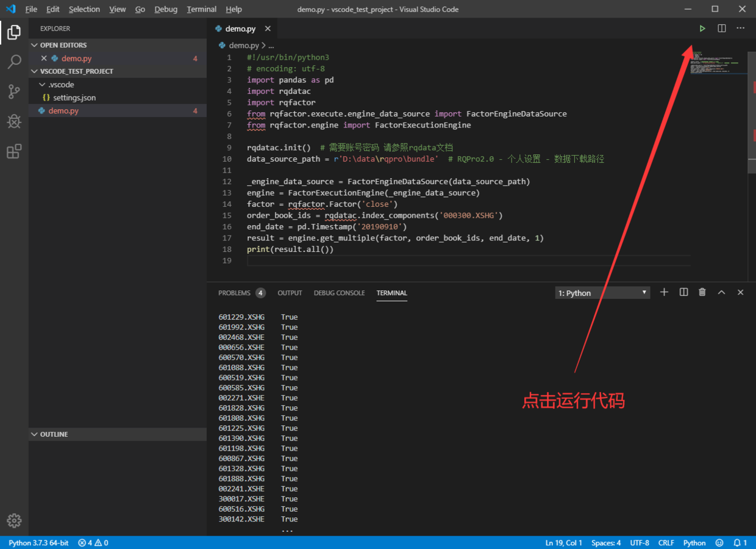This screenshot has width=756, height=549.
Task: Click the EXPLORER sidebar title
Action: coord(55,29)
